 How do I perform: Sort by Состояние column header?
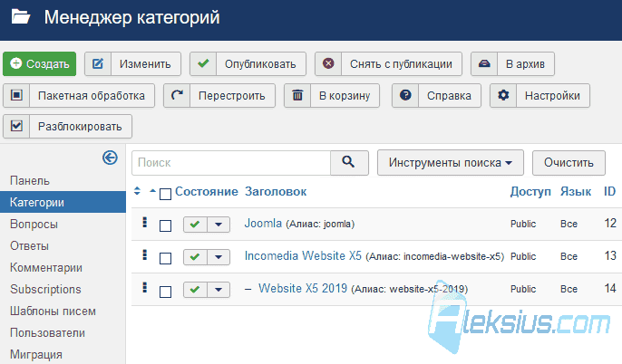tap(207, 192)
